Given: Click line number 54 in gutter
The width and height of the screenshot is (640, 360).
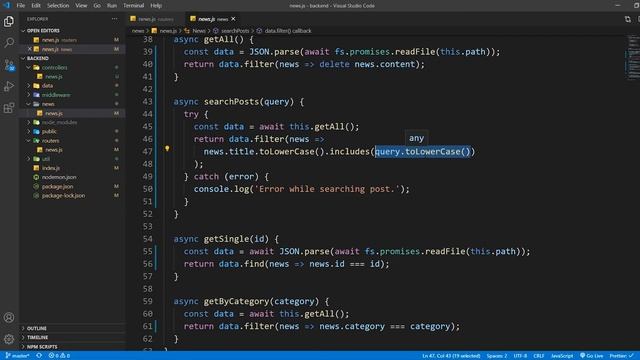Looking at the screenshot, I should tap(147, 239).
